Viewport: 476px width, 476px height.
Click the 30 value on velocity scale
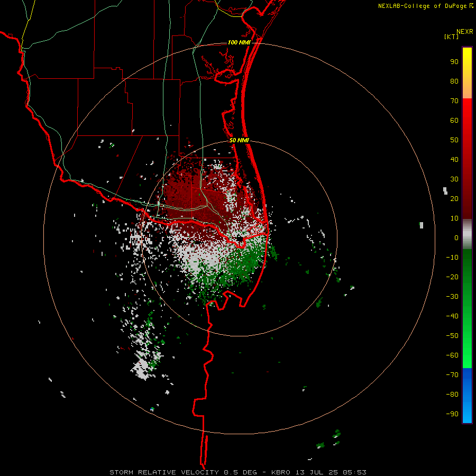(x=454, y=179)
